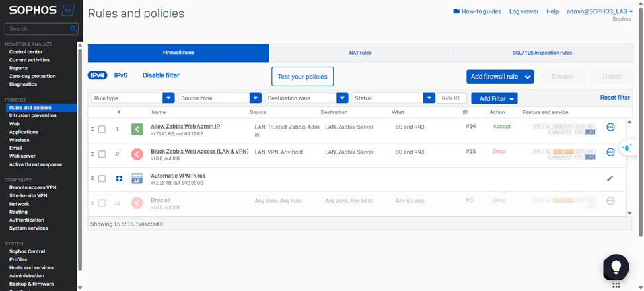Click the Rule ID input field
644x291 pixels.
click(x=452, y=98)
